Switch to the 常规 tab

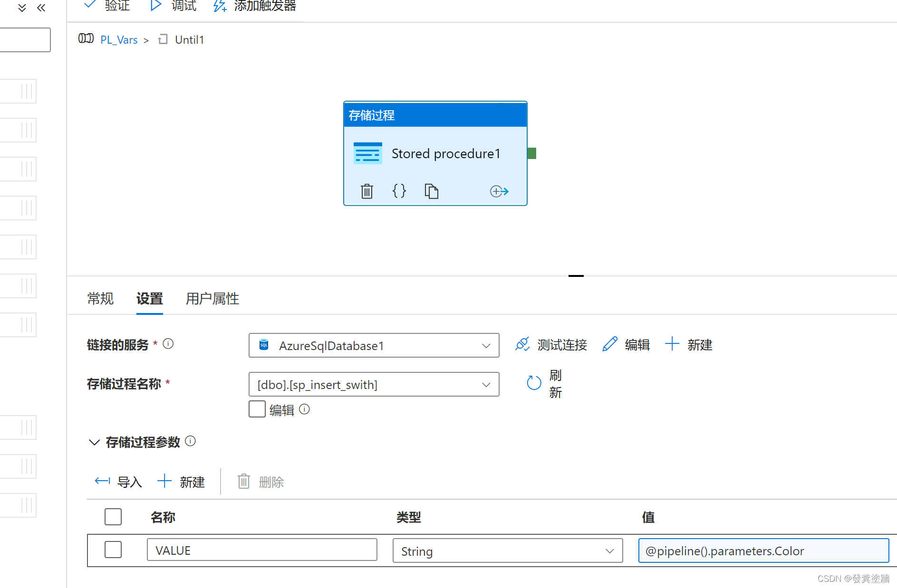(100, 299)
